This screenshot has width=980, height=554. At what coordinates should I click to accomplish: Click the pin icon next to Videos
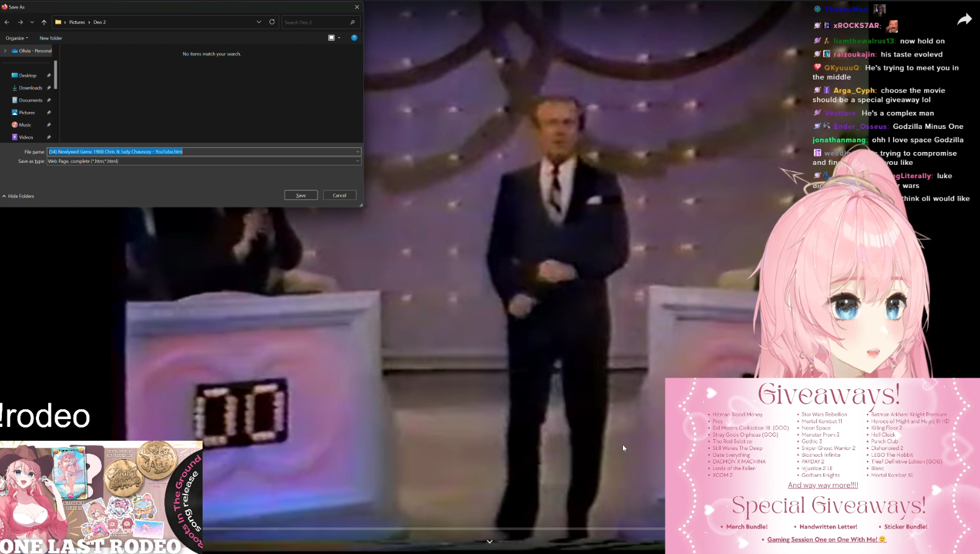coord(49,137)
